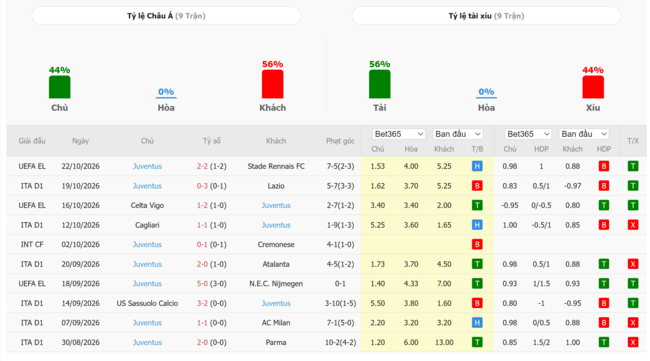Click score 0-3 (0-1) of Lazio match

pos(211,186)
